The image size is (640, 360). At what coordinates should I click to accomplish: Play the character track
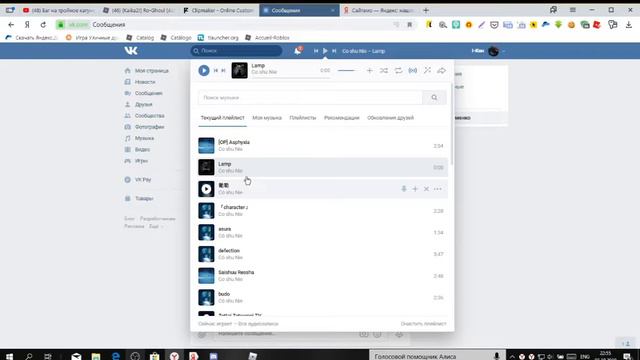(206, 211)
